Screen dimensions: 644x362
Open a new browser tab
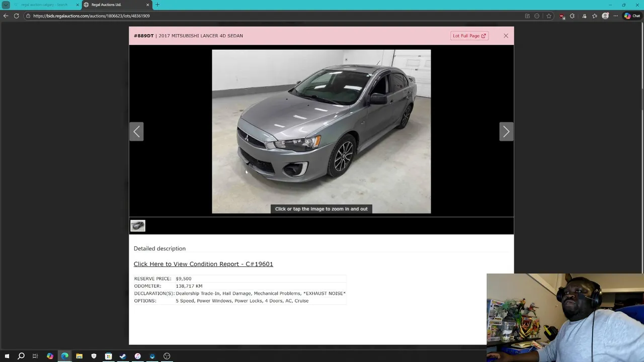[157, 5]
